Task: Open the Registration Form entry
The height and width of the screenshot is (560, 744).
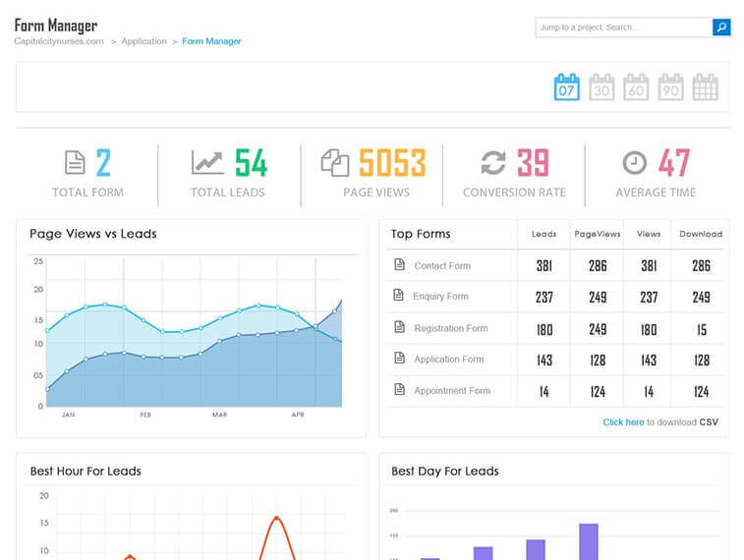Action: click(450, 328)
